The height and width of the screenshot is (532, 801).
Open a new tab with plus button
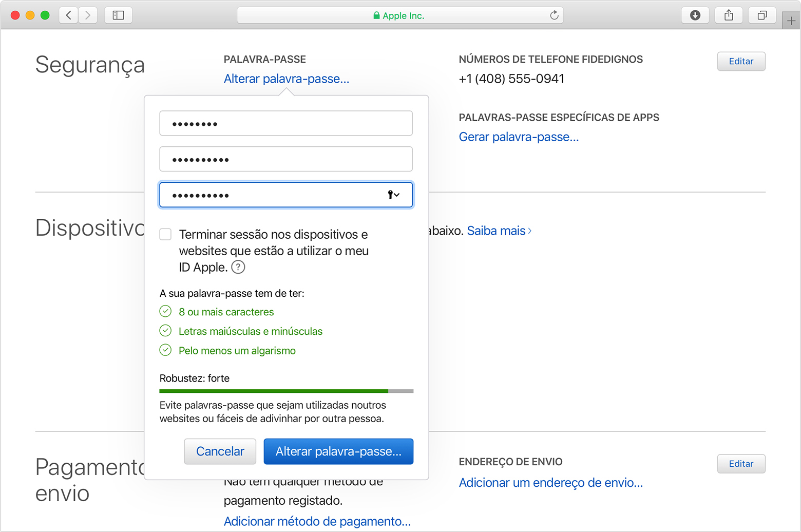click(x=791, y=21)
